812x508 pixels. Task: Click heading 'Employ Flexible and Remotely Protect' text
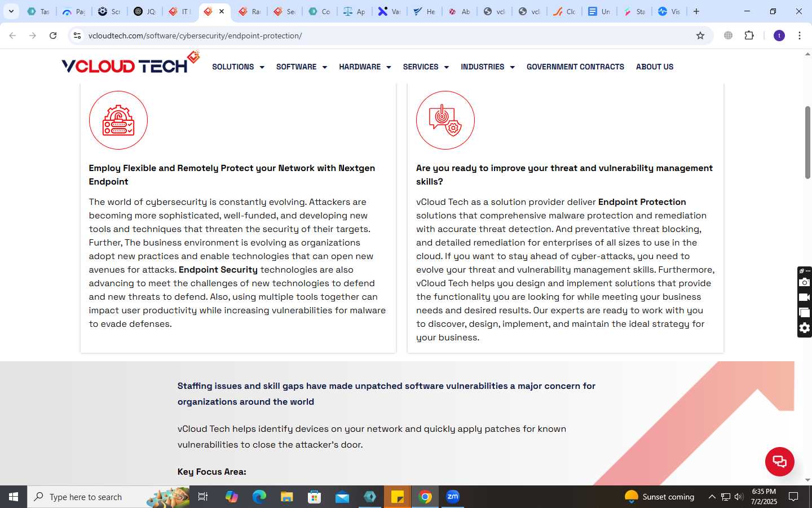(232, 175)
